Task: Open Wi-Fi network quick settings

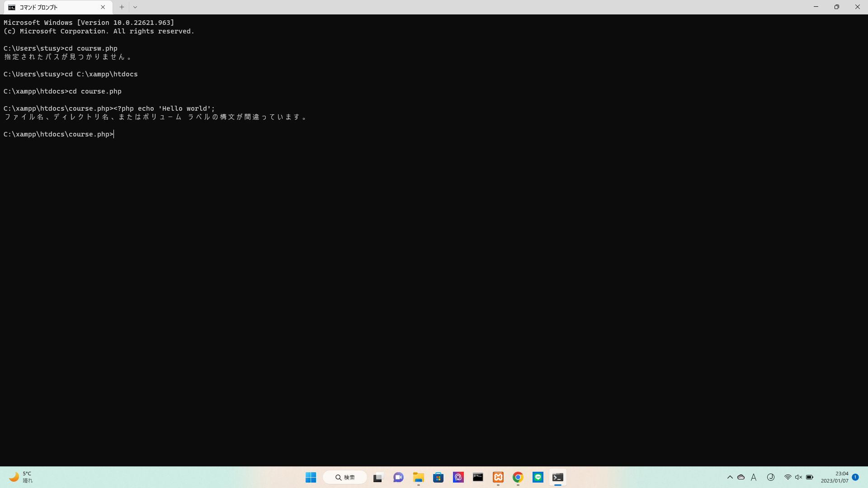Action: click(788, 477)
